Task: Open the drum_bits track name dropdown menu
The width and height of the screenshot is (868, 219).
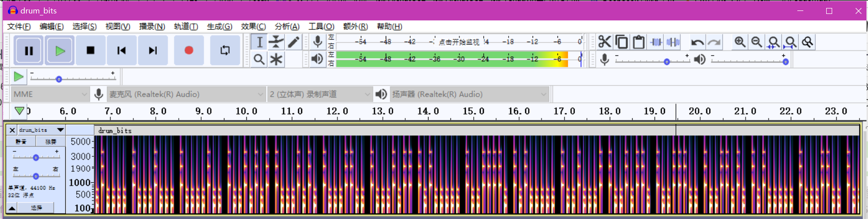Action: (x=42, y=130)
